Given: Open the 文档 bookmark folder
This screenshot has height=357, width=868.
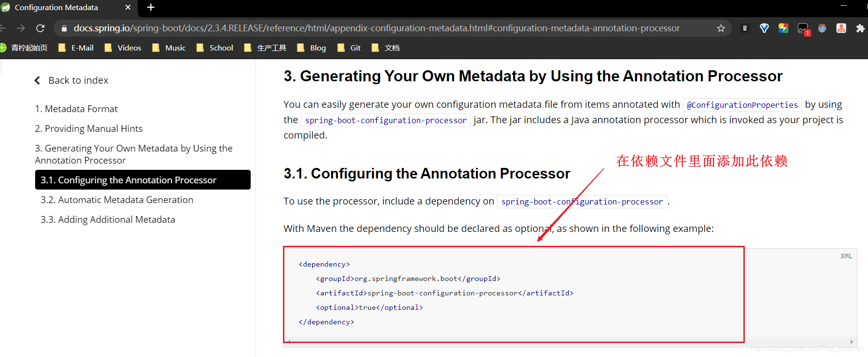Looking at the screenshot, I should tap(385, 48).
